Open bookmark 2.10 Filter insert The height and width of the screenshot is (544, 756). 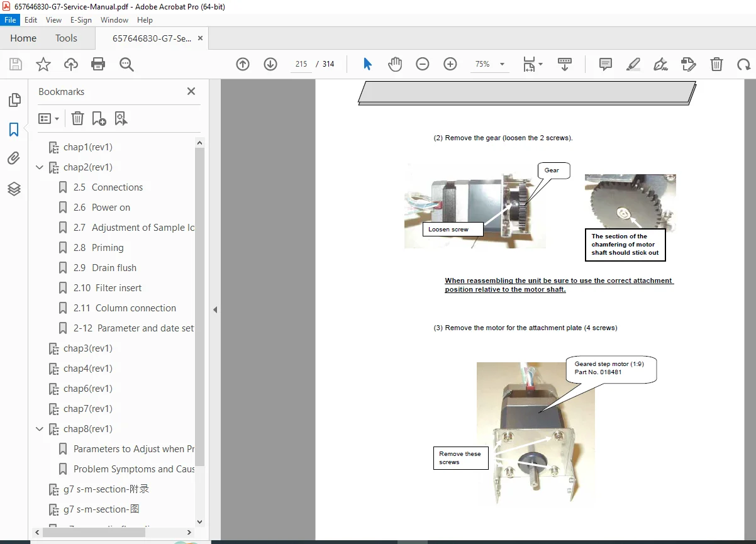[x=108, y=288]
